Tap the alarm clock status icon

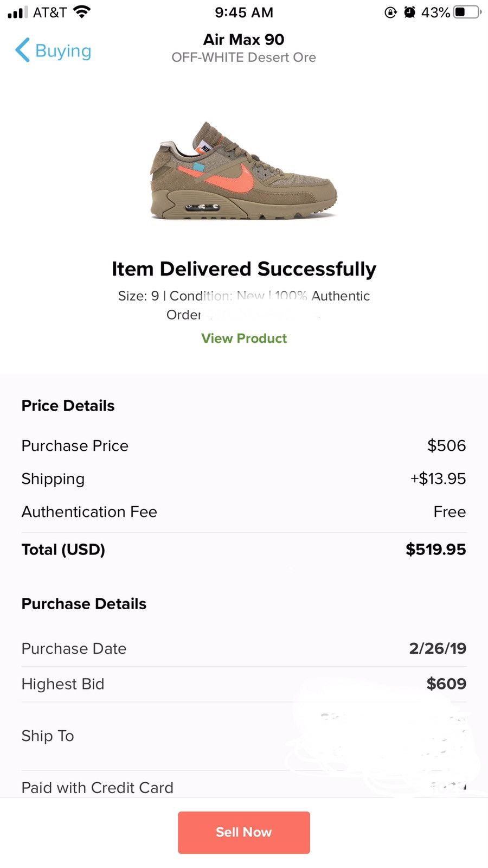pyautogui.click(x=410, y=12)
